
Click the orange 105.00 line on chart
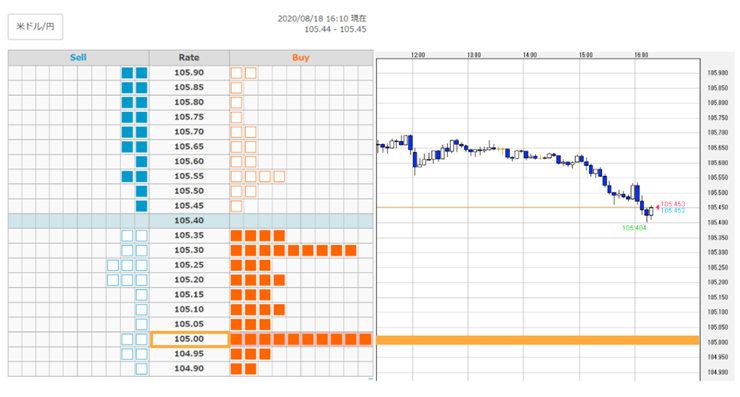click(538, 340)
